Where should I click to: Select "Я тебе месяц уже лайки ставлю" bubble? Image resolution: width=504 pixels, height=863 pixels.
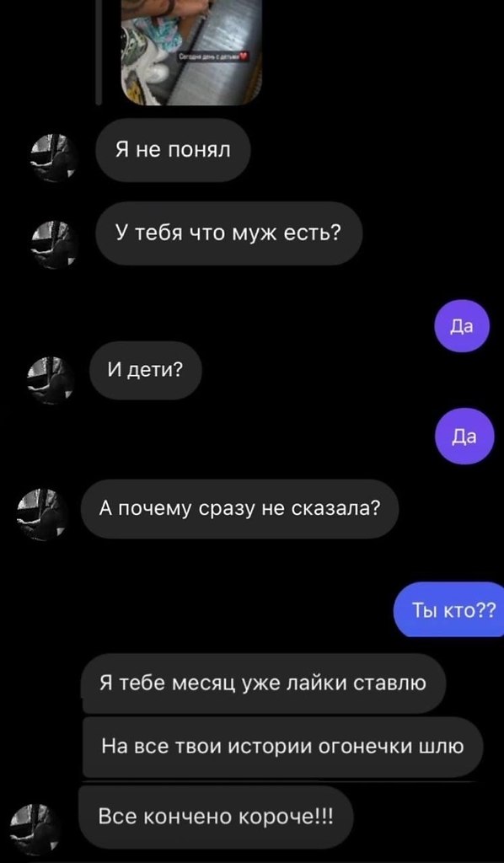coord(264,683)
